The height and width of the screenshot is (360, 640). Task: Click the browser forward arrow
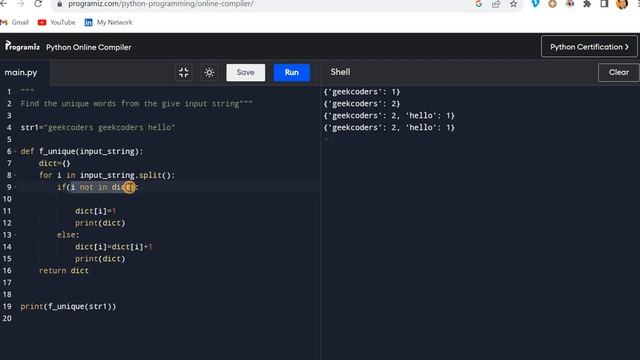[x=20, y=4]
